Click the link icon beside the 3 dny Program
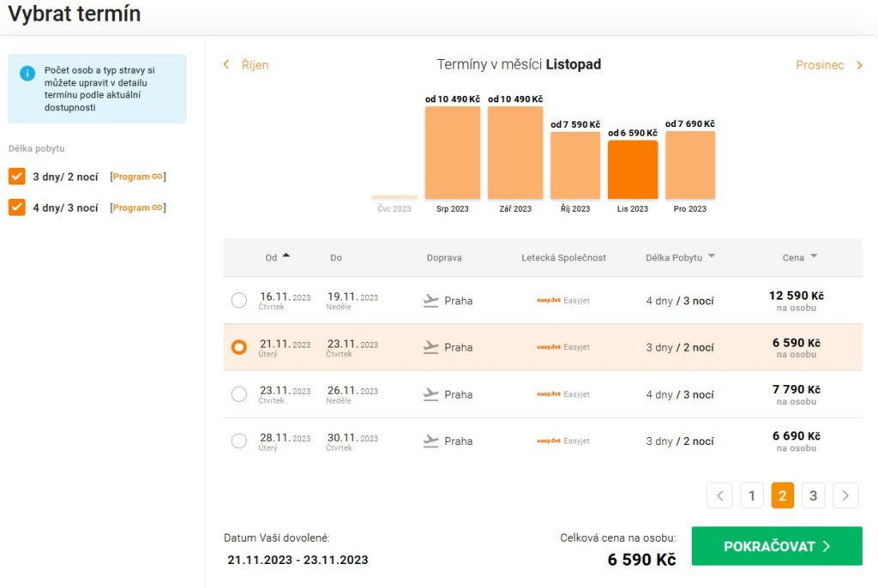Screen dimensions: 878x588 point(157,177)
